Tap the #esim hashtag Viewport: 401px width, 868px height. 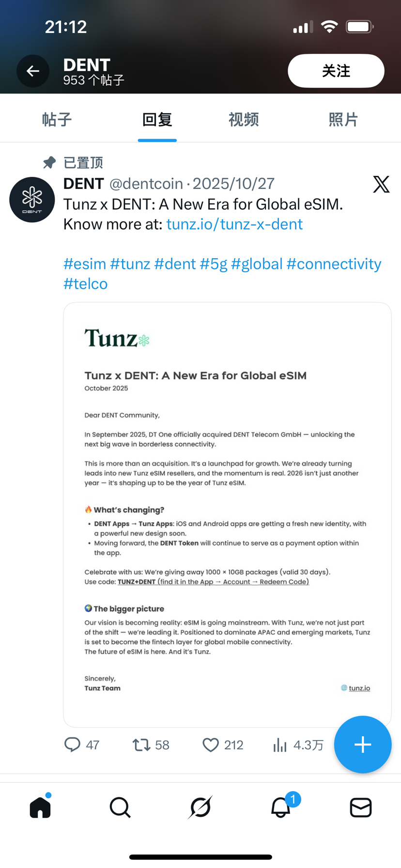pyautogui.click(x=85, y=264)
